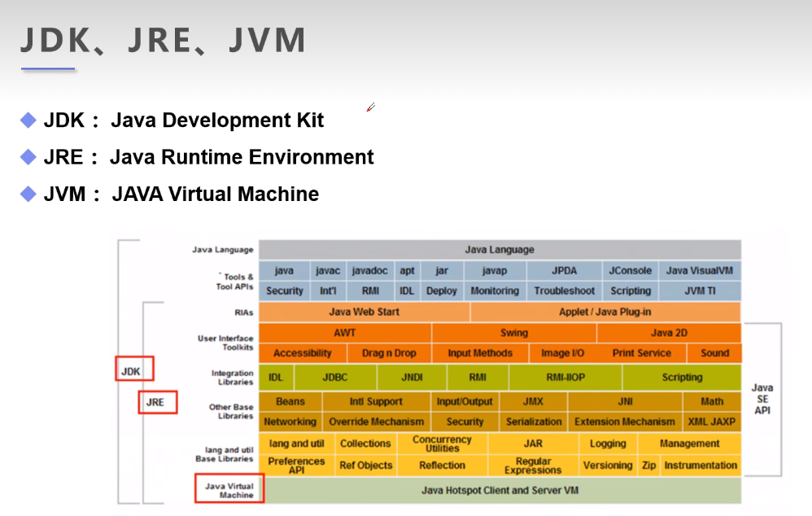
Task: Click the "Zip" cell
Action: tap(649, 466)
